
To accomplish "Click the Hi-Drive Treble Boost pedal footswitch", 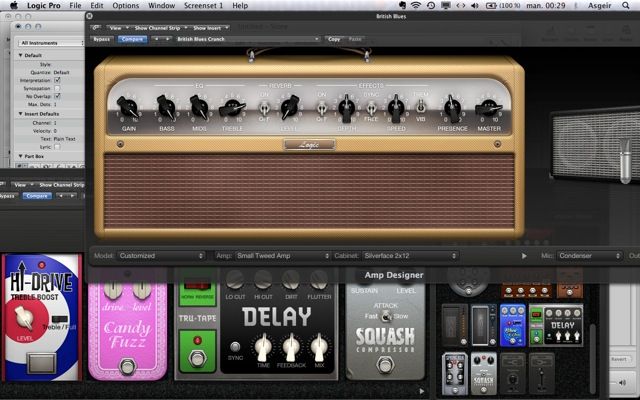I will click(x=41, y=361).
